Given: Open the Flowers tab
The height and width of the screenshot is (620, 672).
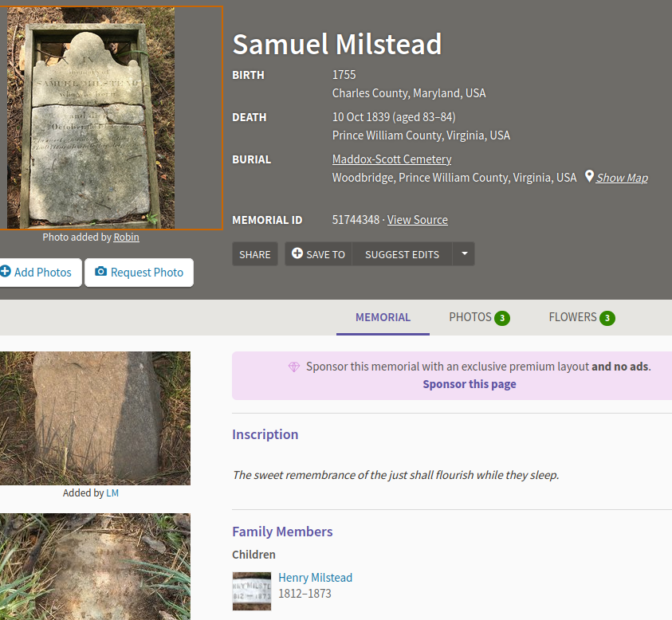Looking at the screenshot, I should pyautogui.click(x=572, y=317).
